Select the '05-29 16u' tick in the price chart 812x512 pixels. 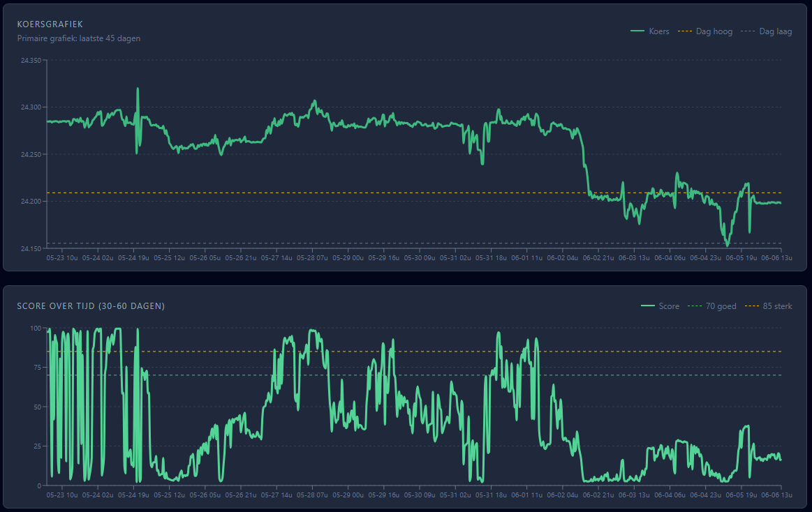[x=384, y=257]
